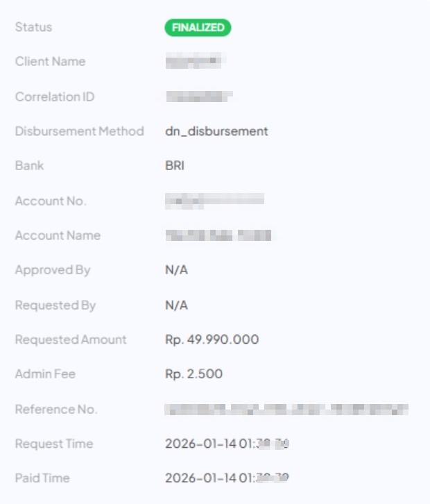
Task: Select the blurred Account Name value
Action: (x=218, y=235)
